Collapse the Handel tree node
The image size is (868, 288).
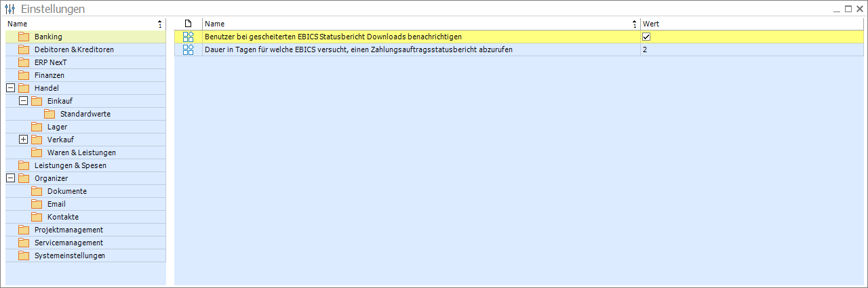pos(10,88)
